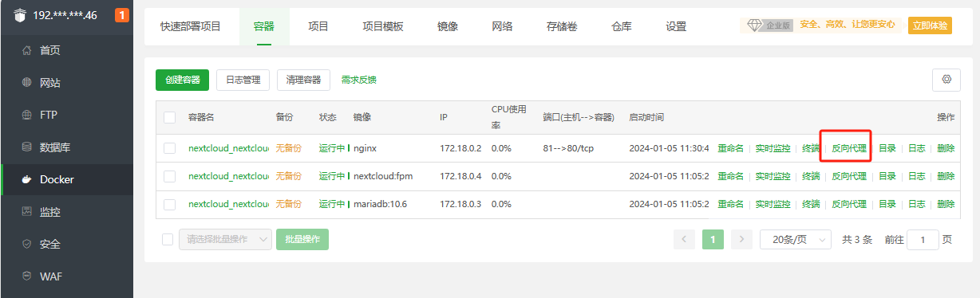The width and height of the screenshot is (980, 298).
Task: Toggle the select-all checkbox in table header
Action: click(x=169, y=117)
